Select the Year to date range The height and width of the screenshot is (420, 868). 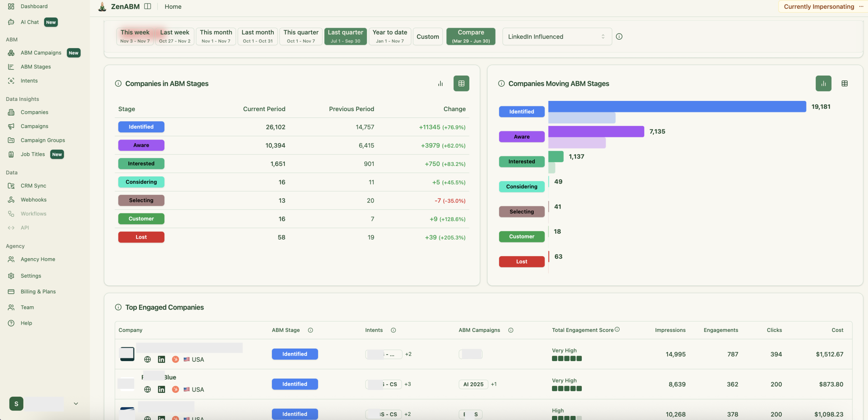[389, 36]
